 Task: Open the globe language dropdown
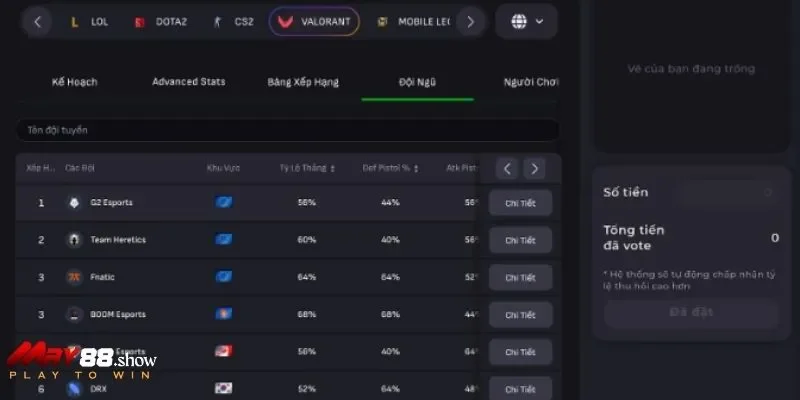point(526,21)
